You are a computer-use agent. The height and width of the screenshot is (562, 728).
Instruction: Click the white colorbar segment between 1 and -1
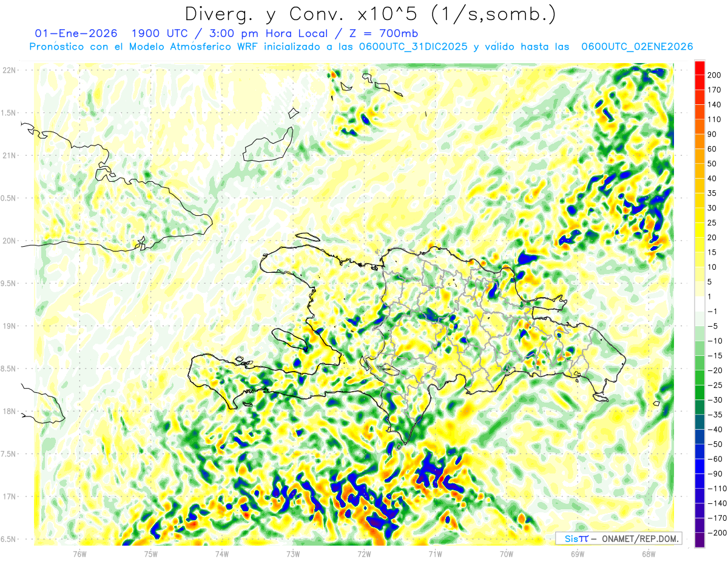(x=699, y=304)
